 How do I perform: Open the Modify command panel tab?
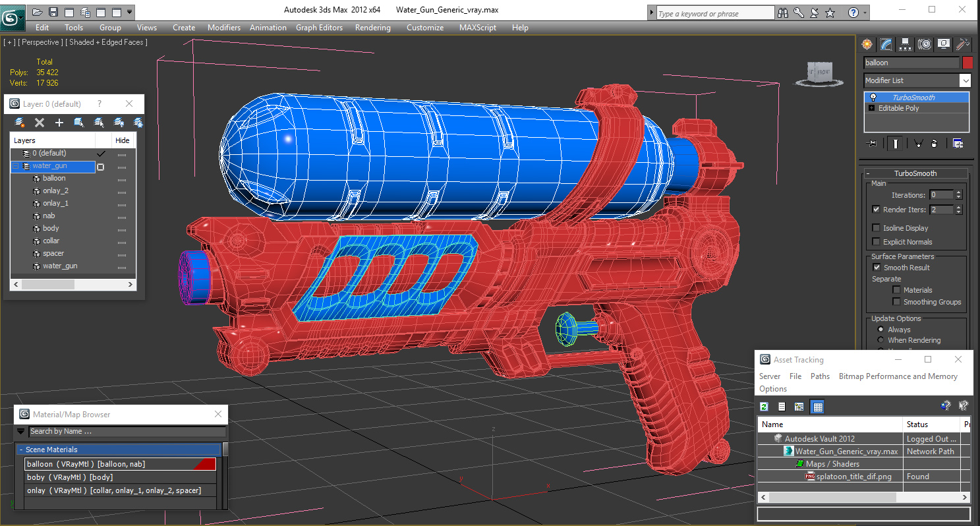[x=886, y=44]
